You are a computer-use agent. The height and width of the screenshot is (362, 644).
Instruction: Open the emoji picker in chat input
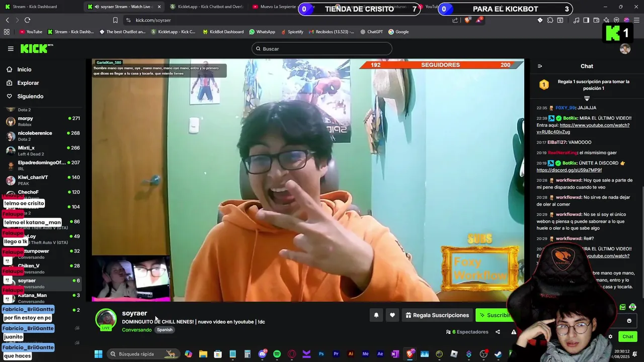(629, 321)
